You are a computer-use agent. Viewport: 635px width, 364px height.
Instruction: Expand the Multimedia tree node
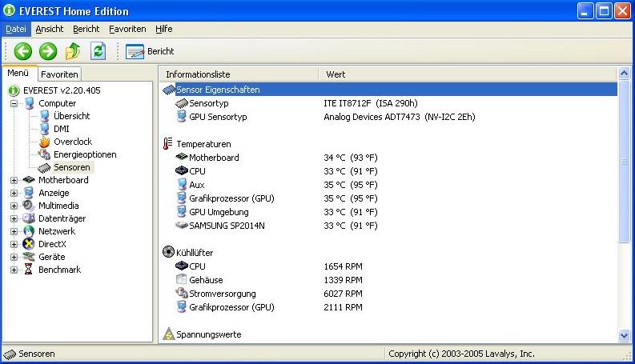tap(14, 206)
